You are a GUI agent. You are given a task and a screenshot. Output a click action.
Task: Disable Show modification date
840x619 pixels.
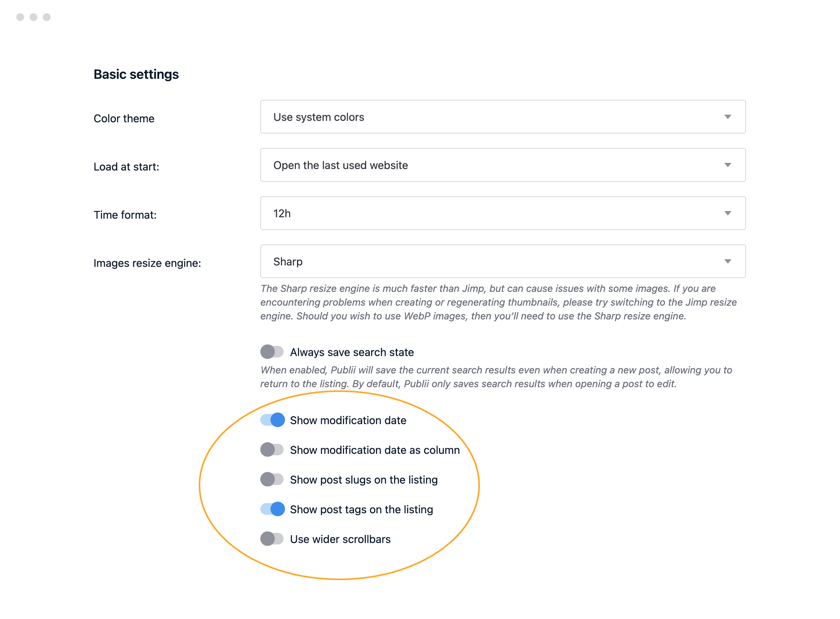(272, 420)
